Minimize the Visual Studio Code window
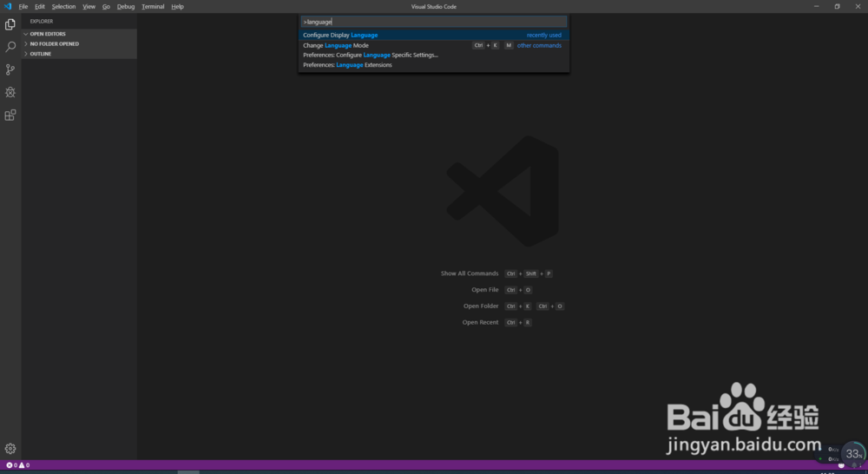868x474 pixels. click(x=816, y=7)
